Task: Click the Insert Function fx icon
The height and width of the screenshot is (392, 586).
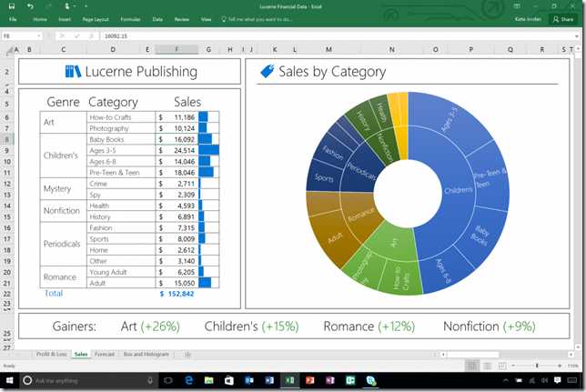Action: click(x=91, y=35)
